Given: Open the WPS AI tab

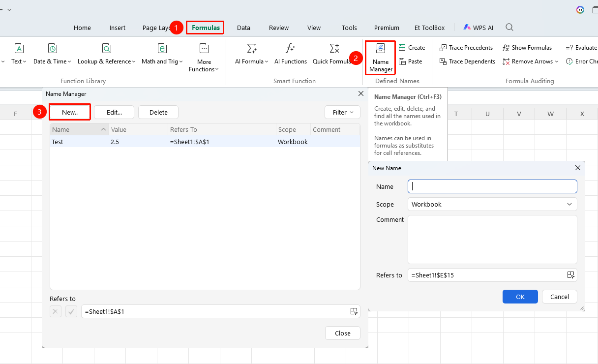Looking at the screenshot, I should pos(478,28).
